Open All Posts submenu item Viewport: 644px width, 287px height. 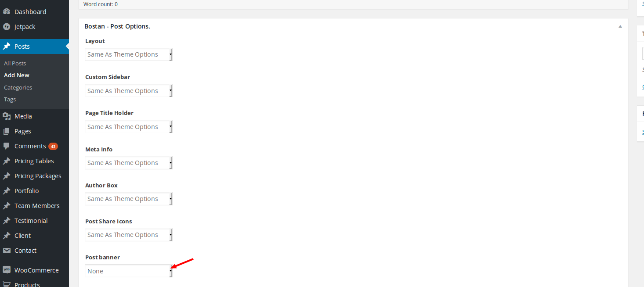[15, 63]
